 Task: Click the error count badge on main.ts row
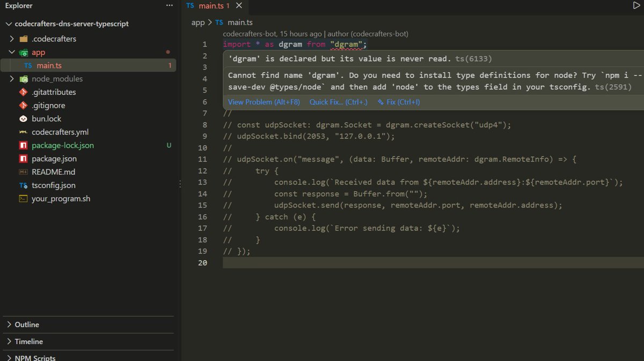tap(170, 65)
